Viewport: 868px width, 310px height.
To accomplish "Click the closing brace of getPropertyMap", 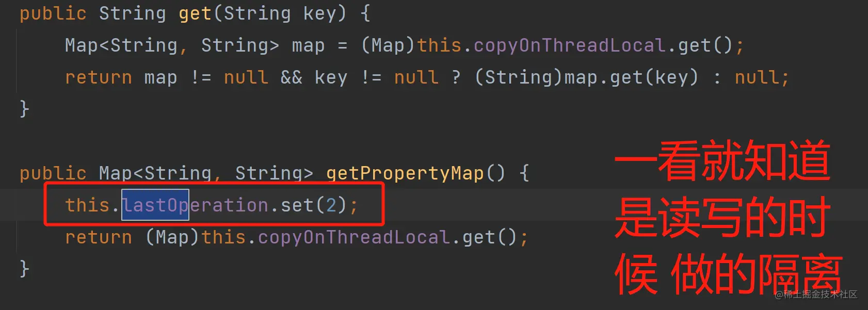I will pos(24,269).
